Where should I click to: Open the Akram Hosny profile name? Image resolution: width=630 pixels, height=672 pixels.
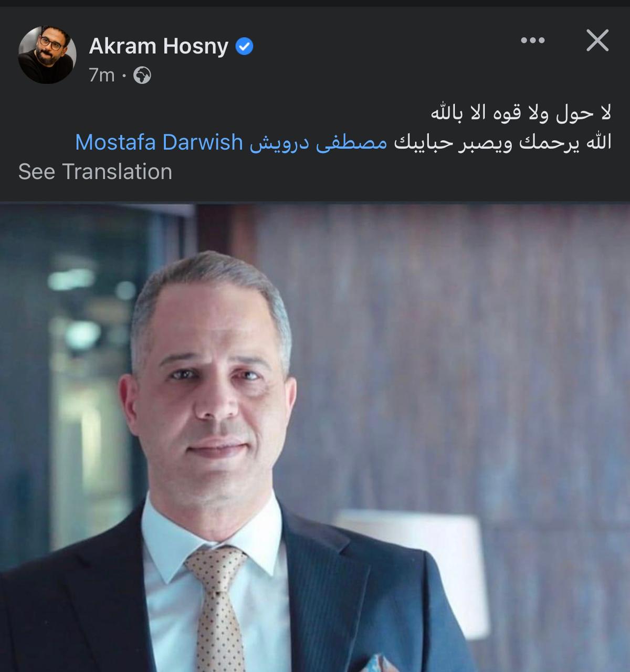click(x=159, y=46)
